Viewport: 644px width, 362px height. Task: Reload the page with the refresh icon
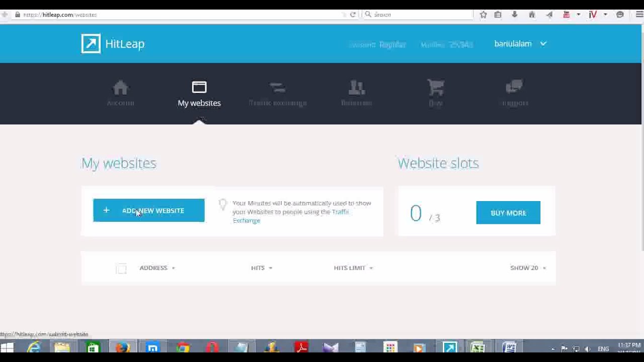click(353, 15)
